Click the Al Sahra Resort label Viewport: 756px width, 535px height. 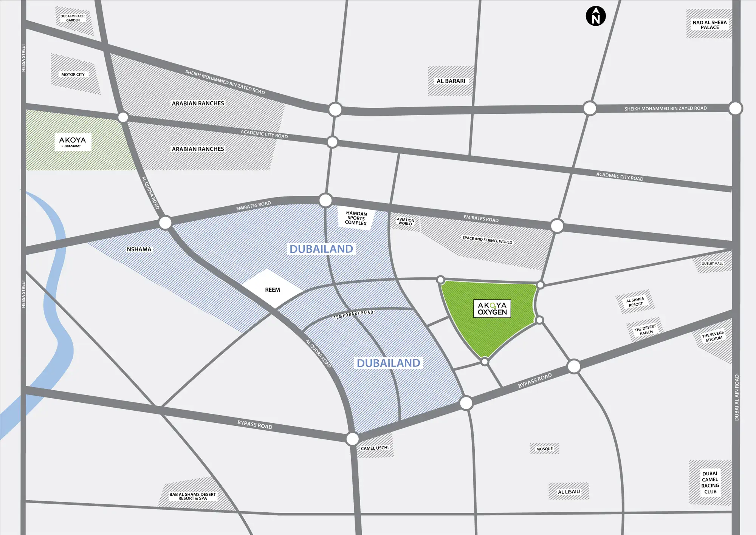(x=635, y=302)
